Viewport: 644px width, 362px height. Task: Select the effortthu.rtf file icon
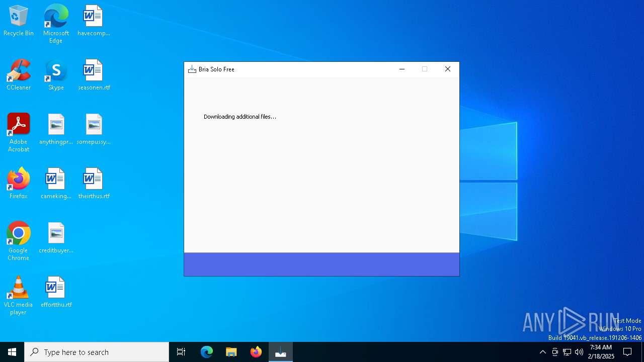(56, 293)
